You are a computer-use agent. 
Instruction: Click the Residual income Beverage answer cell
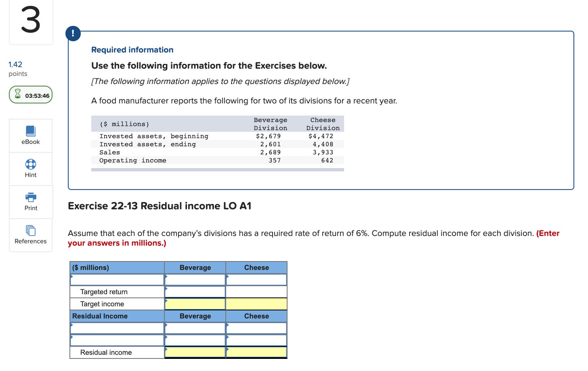[195, 352]
